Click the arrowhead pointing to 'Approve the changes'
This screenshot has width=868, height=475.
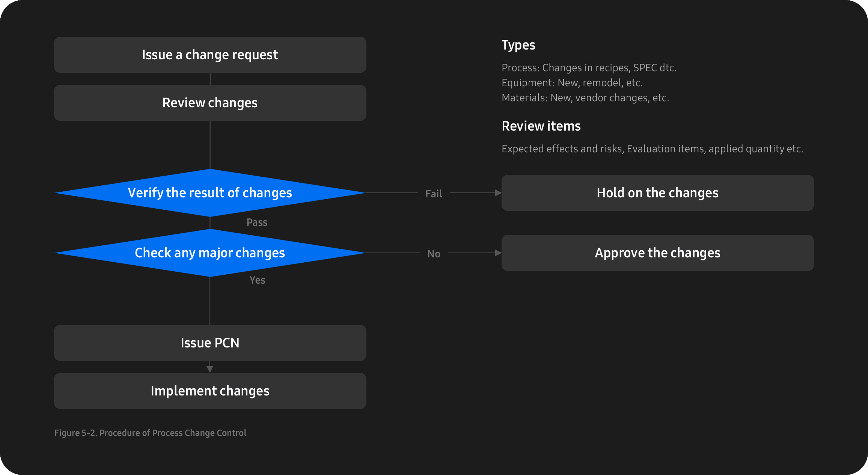(x=498, y=253)
